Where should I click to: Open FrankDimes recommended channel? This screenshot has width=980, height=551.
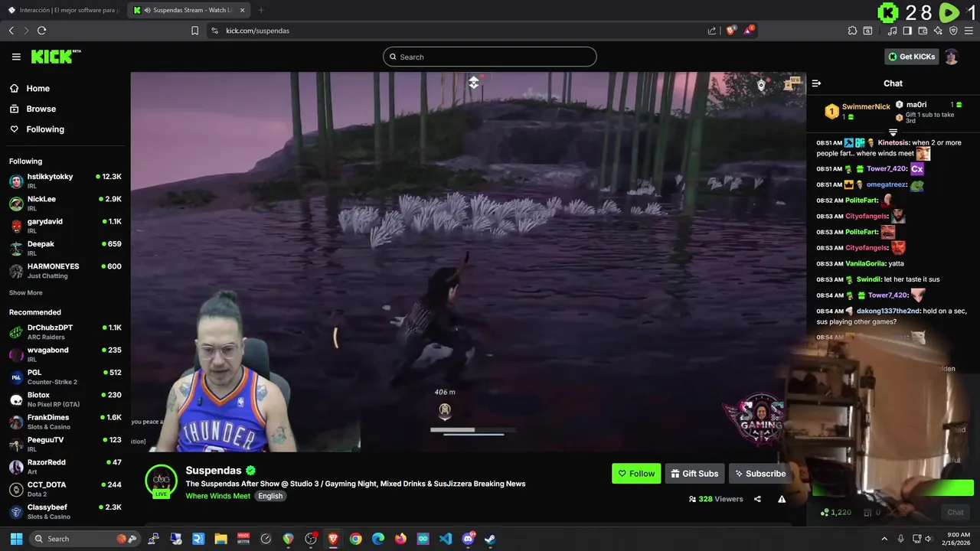point(65,422)
